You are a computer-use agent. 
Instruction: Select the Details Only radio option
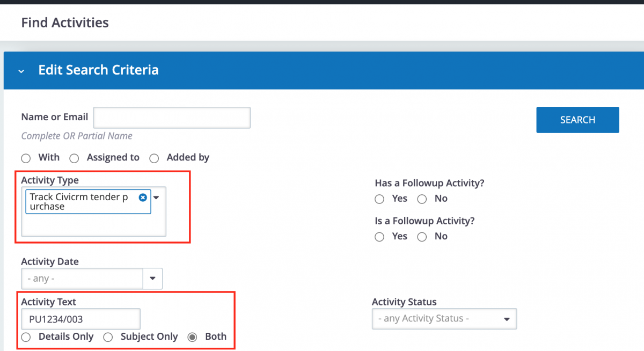click(x=26, y=337)
